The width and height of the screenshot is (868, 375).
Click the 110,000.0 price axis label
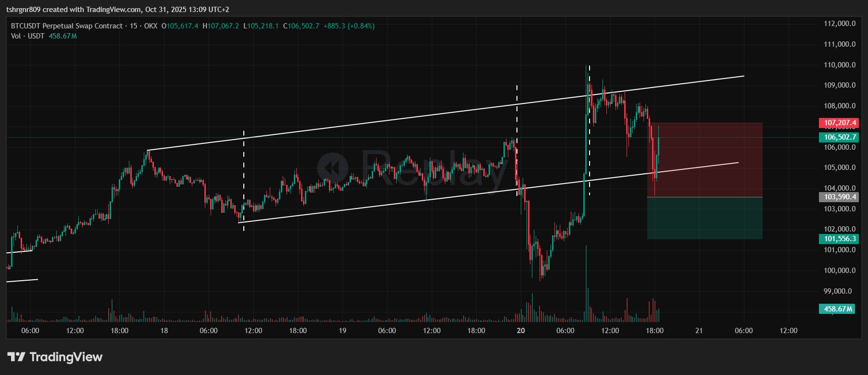click(840, 65)
